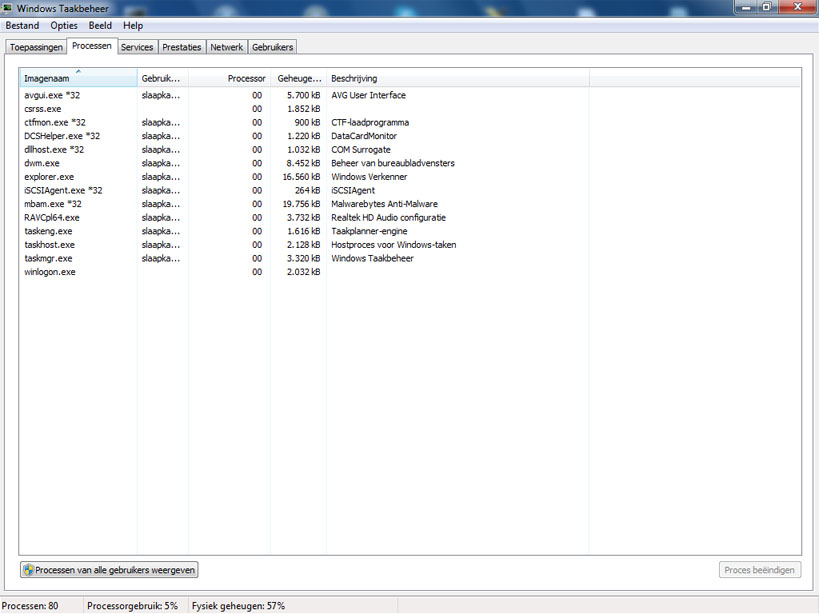Click the Proces beëindigen button

pos(759,570)
